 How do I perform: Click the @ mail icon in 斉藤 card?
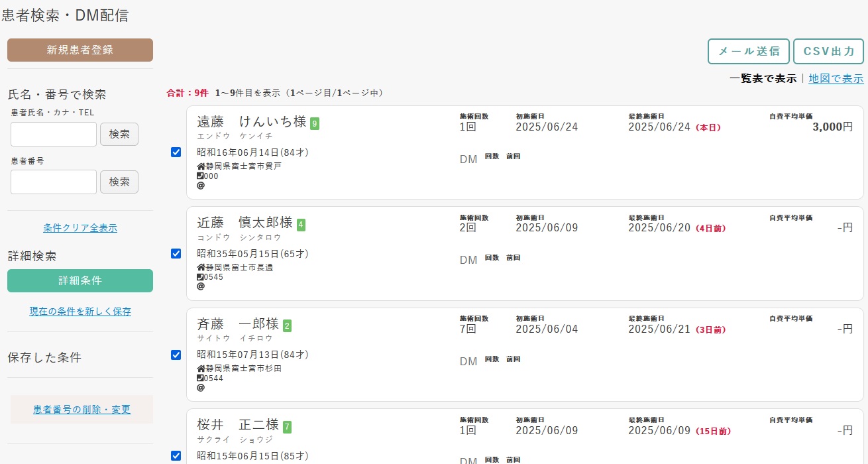pos(201,387)
